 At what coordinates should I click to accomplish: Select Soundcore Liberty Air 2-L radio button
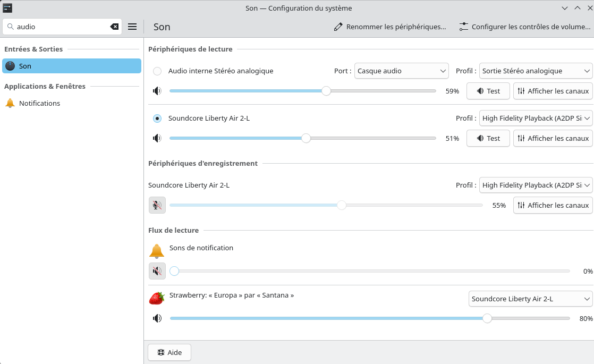click(x=157, y=118)
